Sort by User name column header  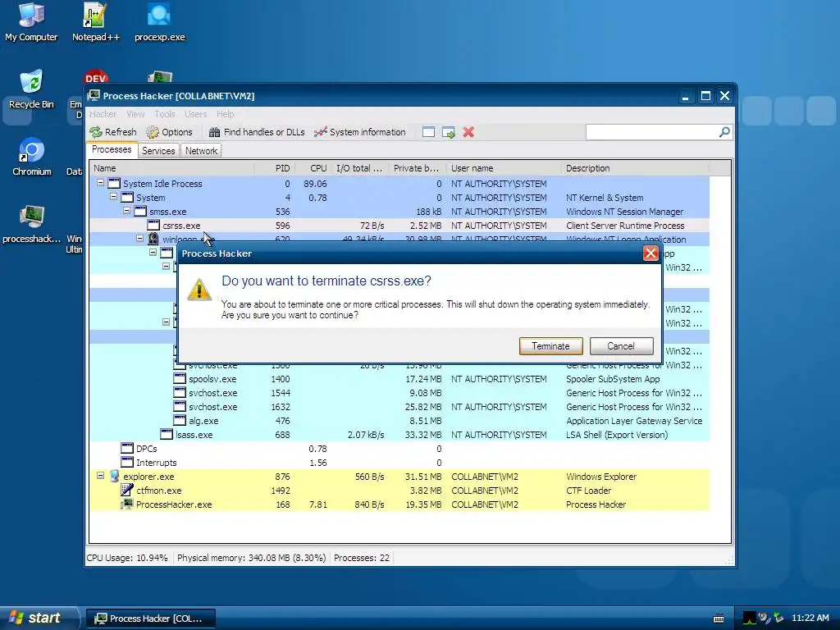tap(504, 168)
